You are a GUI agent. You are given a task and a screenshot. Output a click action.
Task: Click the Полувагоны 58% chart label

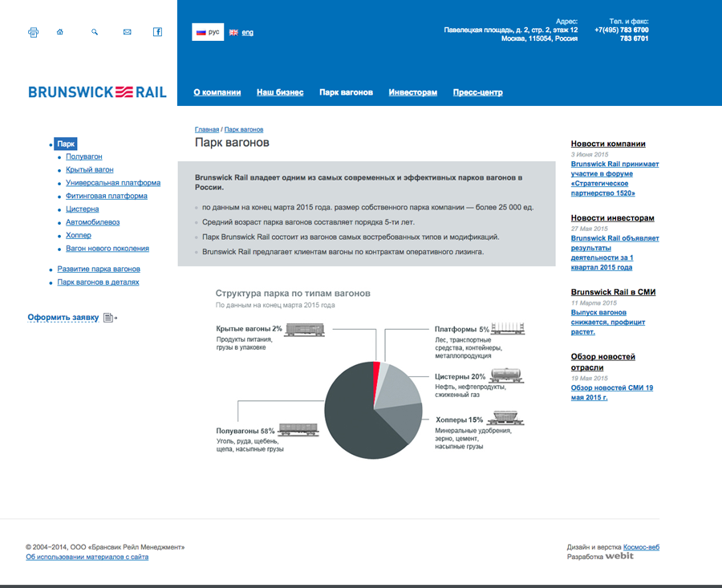245,431
